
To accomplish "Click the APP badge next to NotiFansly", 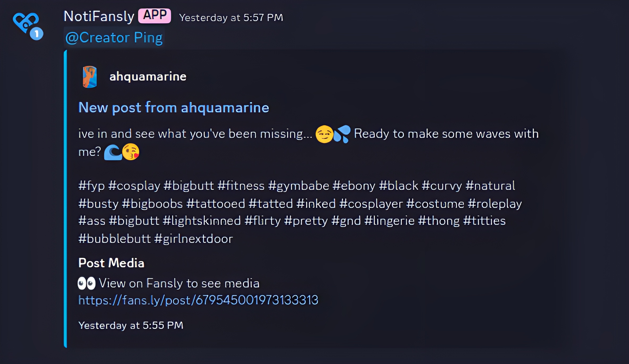I will click(154, 16).
